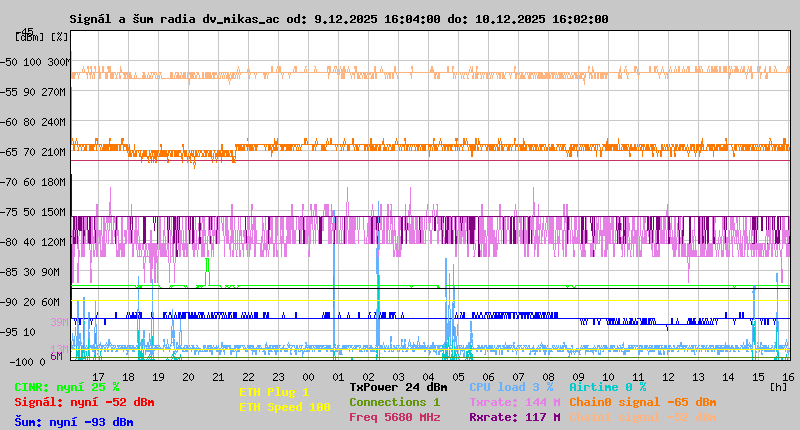Select the 'Šum: nyní -93 dBm' legend entry
Viewport: 800px width, 430px height.
pos(74,422)
